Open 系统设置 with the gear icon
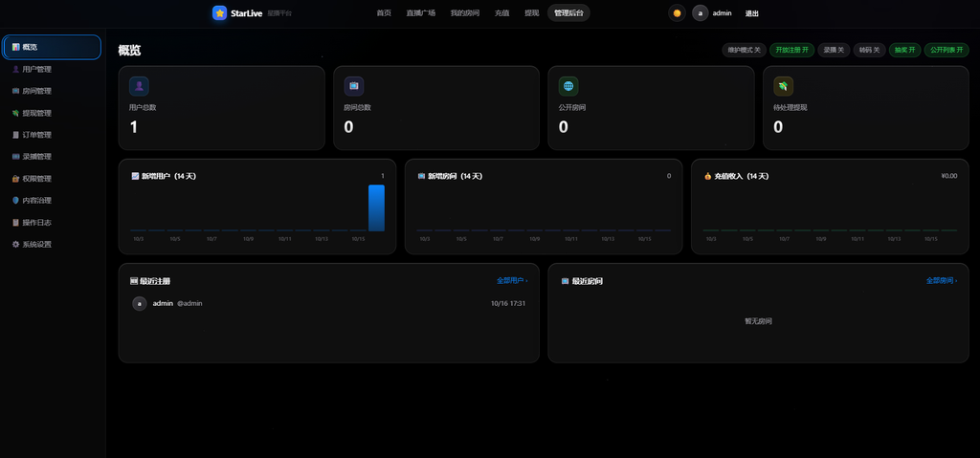Viewport: 980px width, 458px height. [52, 245]
